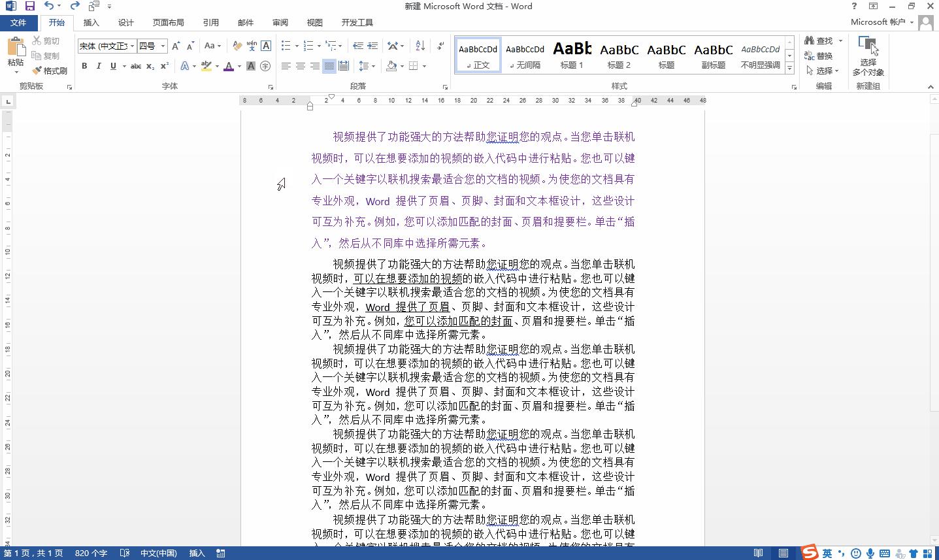Apply subscript formatting

(x=150, y=66)
